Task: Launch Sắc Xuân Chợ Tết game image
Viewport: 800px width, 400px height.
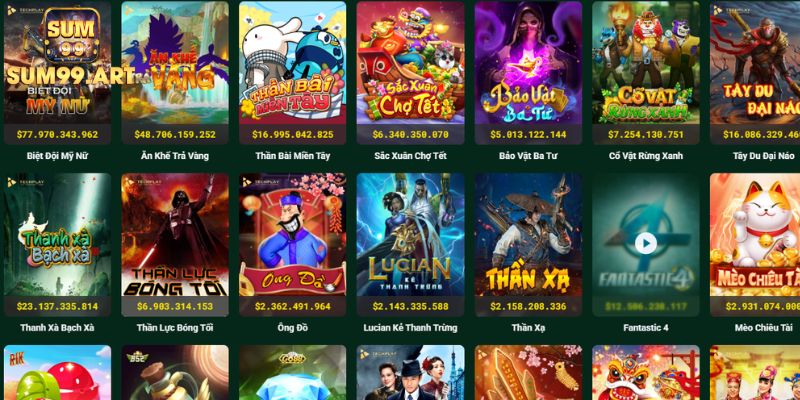Action: click(410, 63)
